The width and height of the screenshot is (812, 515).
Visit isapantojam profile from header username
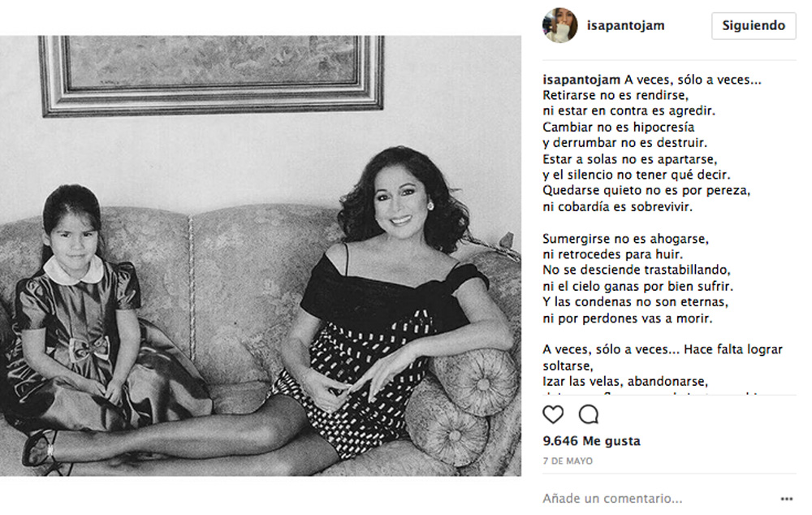pos(625,25)
